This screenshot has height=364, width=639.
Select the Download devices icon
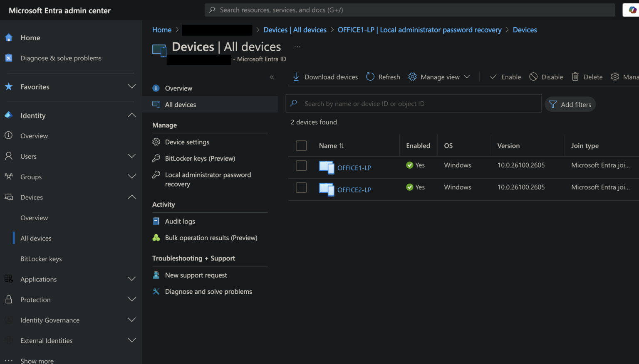(296, 77)
